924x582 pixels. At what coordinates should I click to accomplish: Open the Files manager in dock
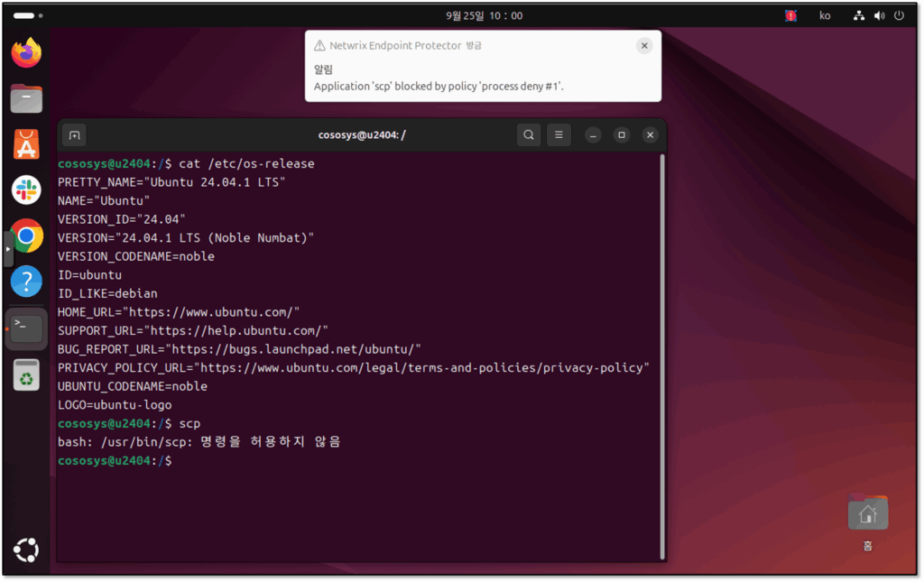click(26, 98)
